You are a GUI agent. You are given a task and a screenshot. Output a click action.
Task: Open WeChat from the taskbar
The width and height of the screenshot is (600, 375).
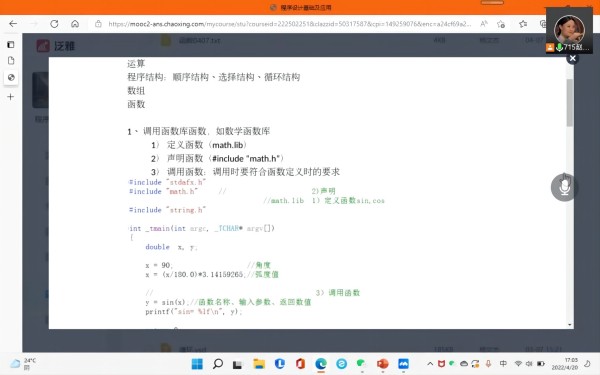(x=362, y=364)
